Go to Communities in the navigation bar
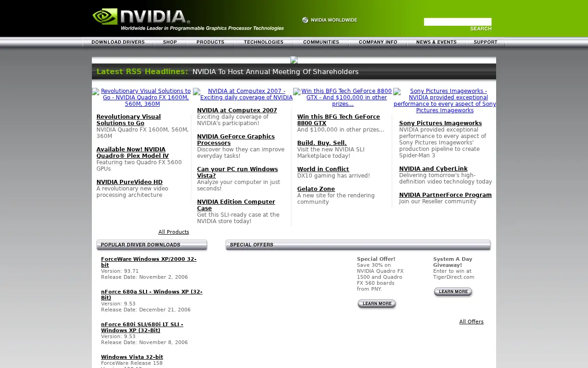The height and width of the screenshot is (368, 588). [321, 42]
